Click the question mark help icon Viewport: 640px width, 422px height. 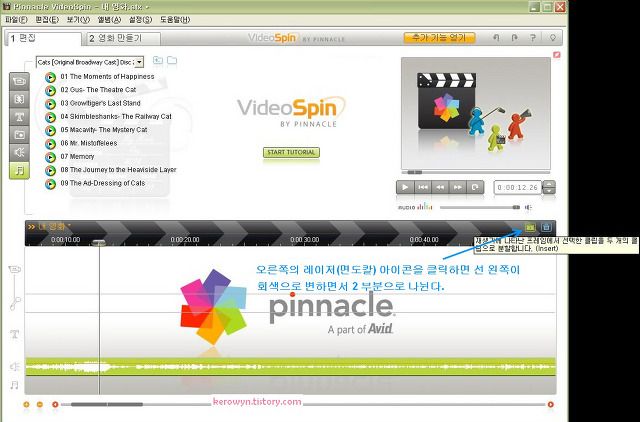pyautogui.click(x=533, y=38)
